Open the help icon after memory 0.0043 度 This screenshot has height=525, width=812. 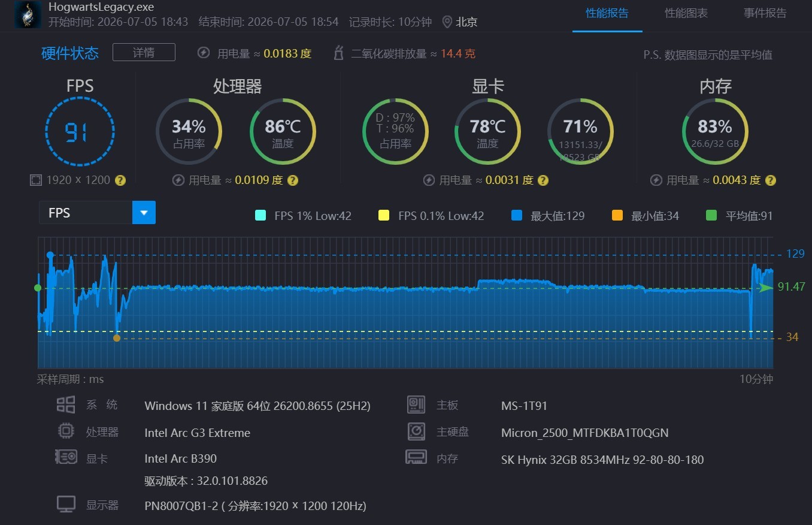771,180
